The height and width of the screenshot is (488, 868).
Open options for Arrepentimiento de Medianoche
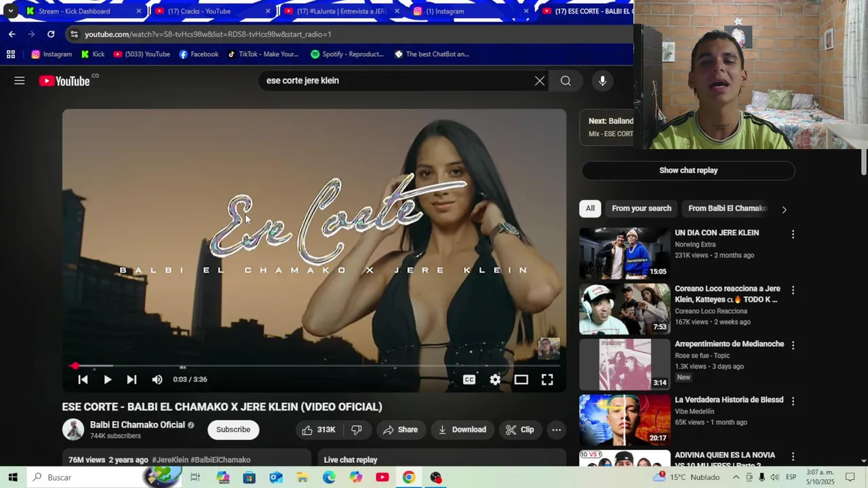[x=793, y=345]
